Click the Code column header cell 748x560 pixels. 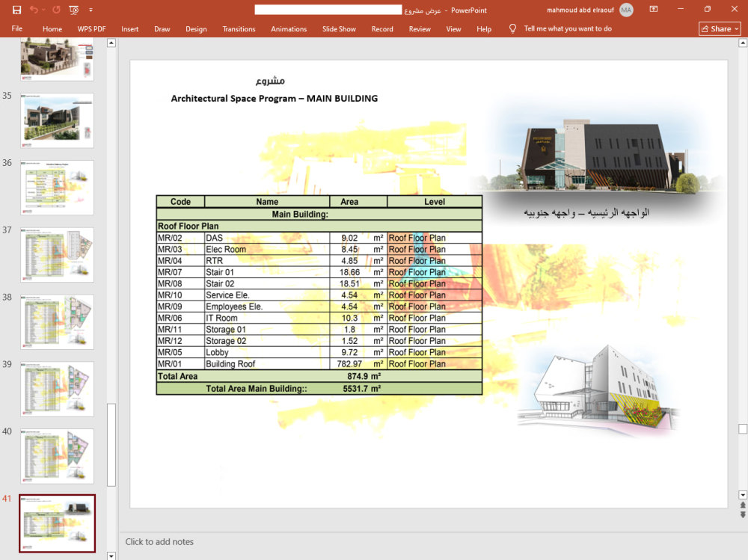tap(180, 202)
